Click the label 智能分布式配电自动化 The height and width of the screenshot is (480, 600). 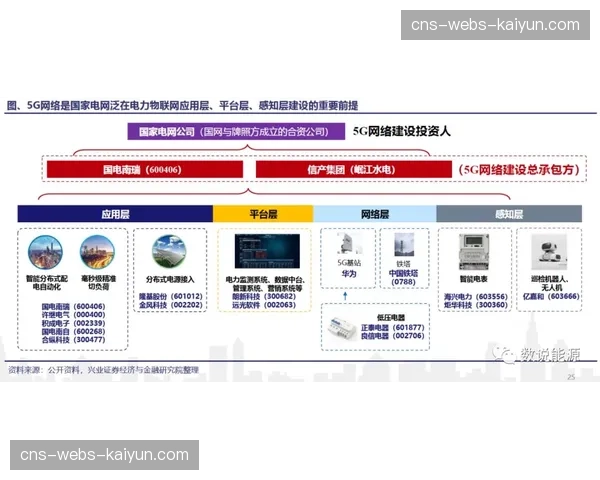47,282
